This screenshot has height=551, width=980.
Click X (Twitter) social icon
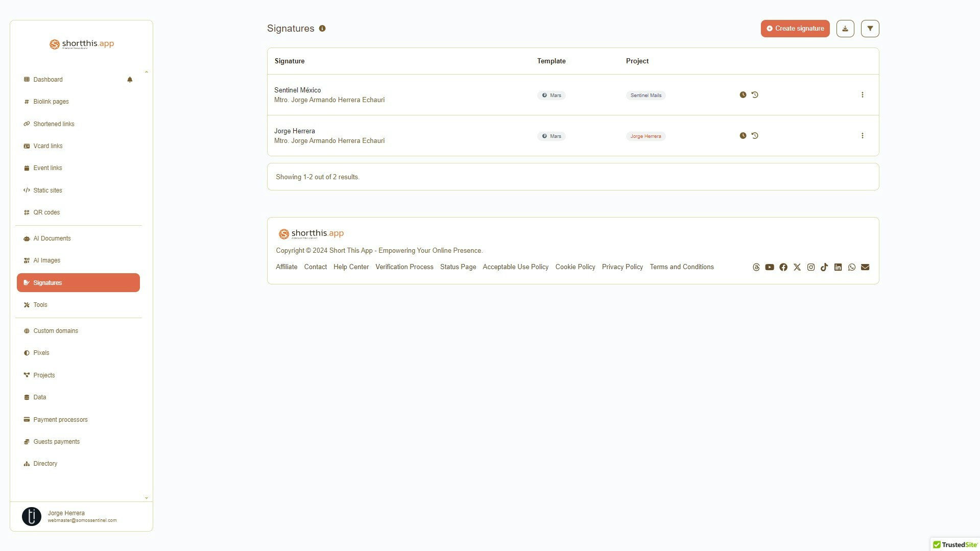click(x=797, y=268)
